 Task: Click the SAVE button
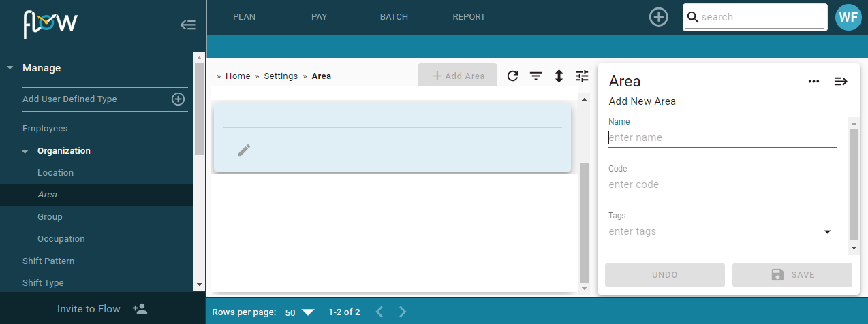[x=792, y=275]
